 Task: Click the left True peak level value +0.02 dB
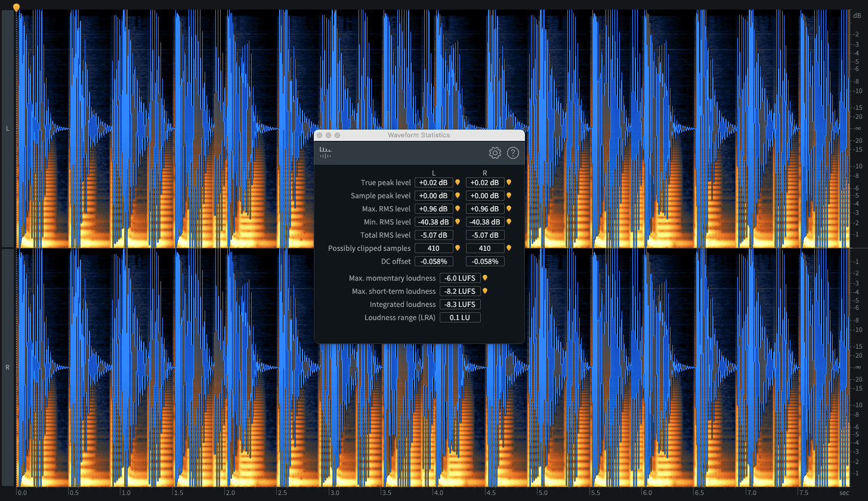[434, 183]
